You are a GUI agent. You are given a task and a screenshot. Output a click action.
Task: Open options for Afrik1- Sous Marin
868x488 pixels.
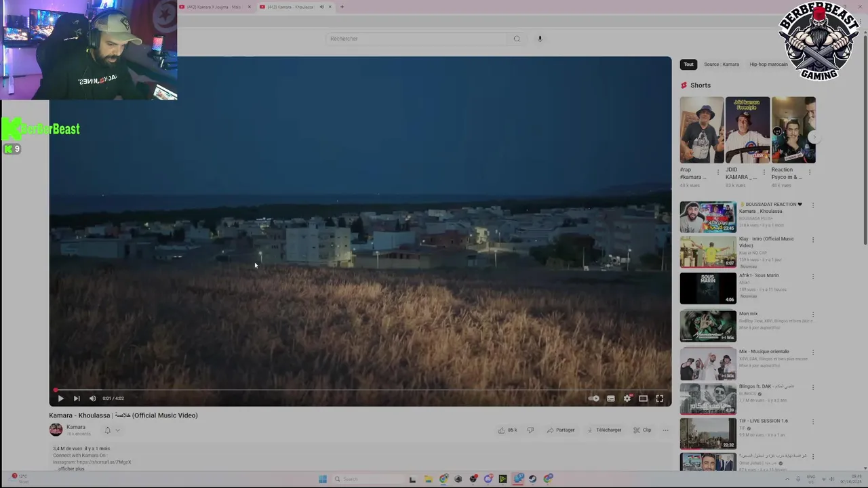pyautogui.click(x=813, y=277)
